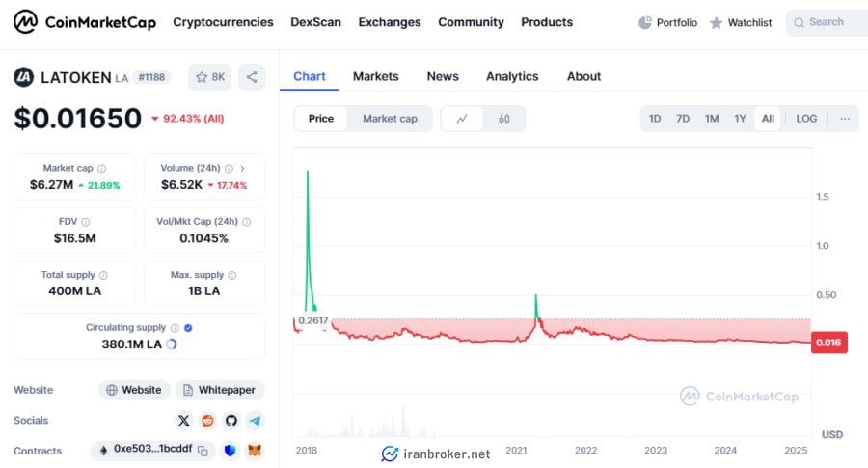Set chart range to 1D
Screen dimensions: 868x468
pyautogui.click(x=655, y=119)
